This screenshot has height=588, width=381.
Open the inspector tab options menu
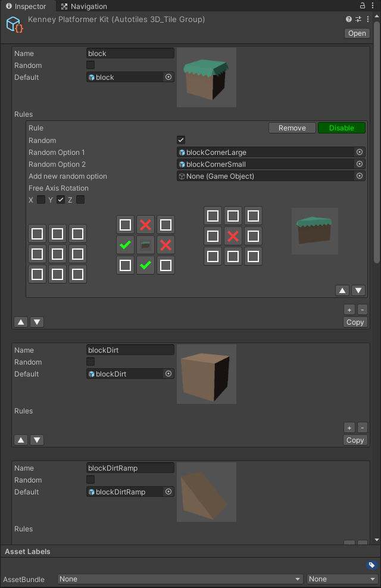(373, 5)
